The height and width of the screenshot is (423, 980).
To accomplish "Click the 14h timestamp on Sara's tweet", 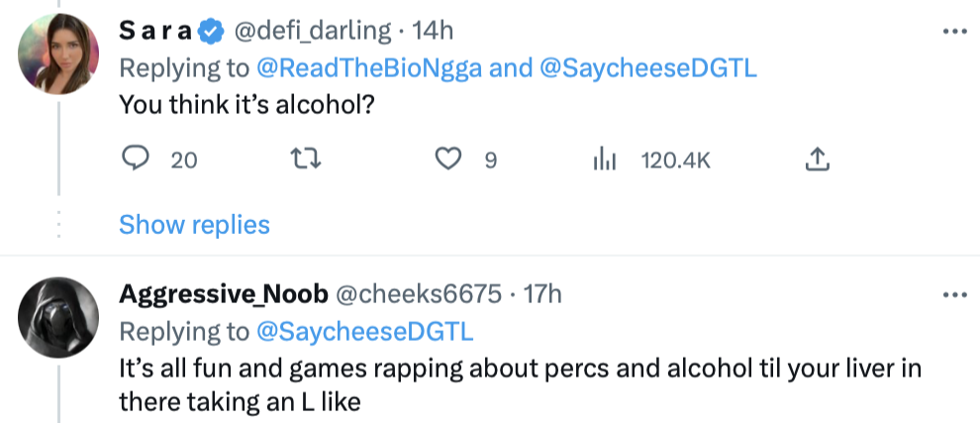I will tap(432, 32).
